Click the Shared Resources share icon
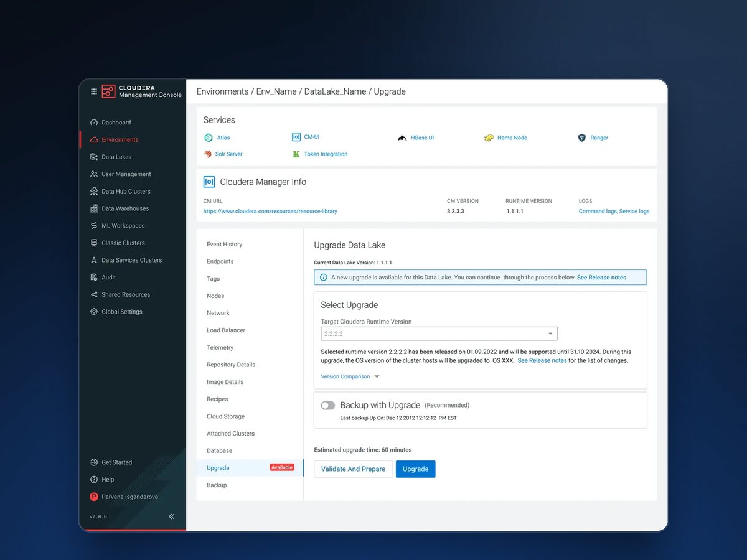 click(x=94, y=295)
